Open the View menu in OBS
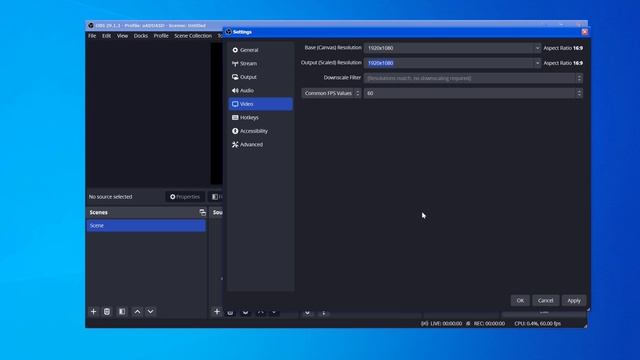The width and height of the screenshot is (640, 360). click(x=122, y=36)
